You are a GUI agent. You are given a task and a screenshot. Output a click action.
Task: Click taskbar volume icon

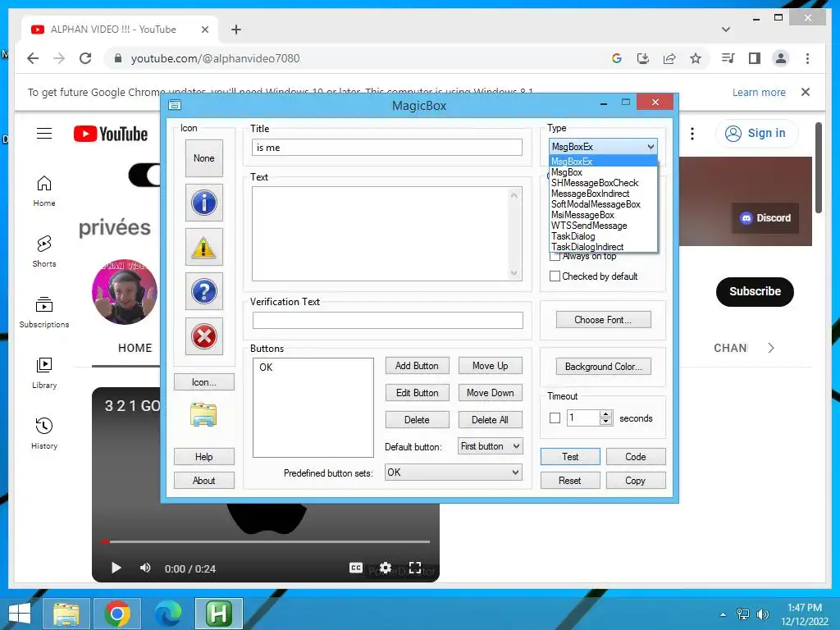(x=763, y=614)
